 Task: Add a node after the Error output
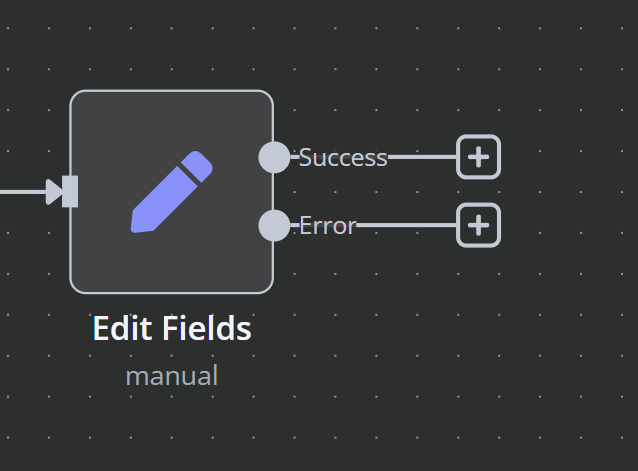(x=478, y=225)
